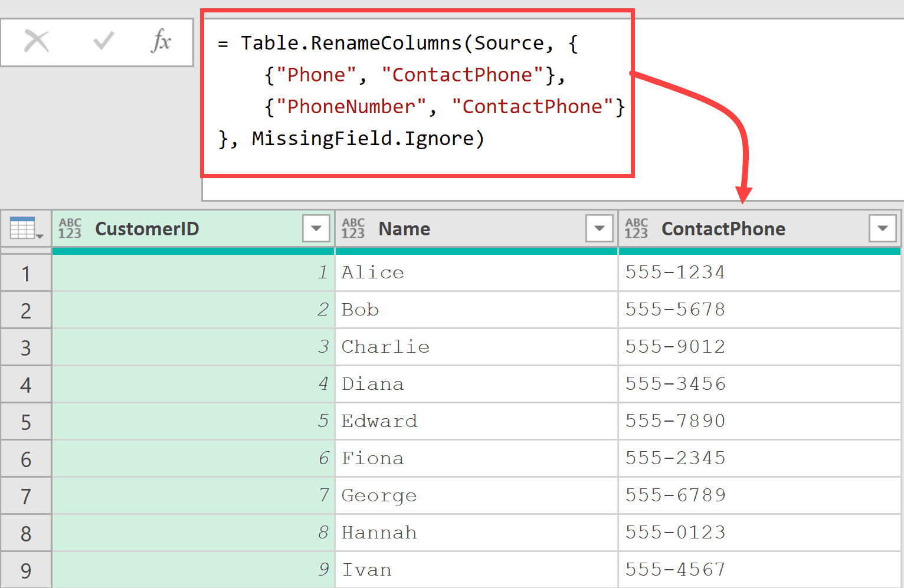Click the ABC123 data type icon on CustomerID
The image size is (904, 588).
[70, 228]
